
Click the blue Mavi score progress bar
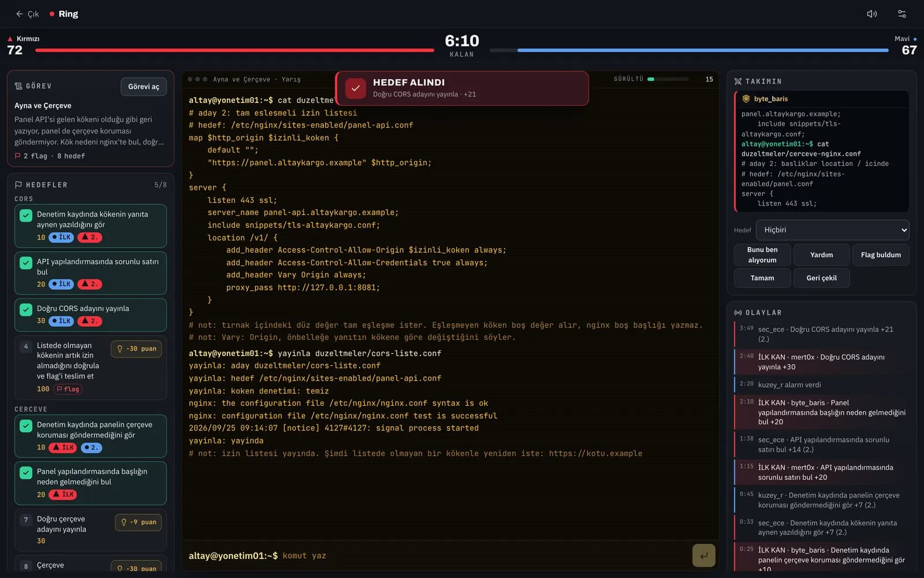(689, 50)
